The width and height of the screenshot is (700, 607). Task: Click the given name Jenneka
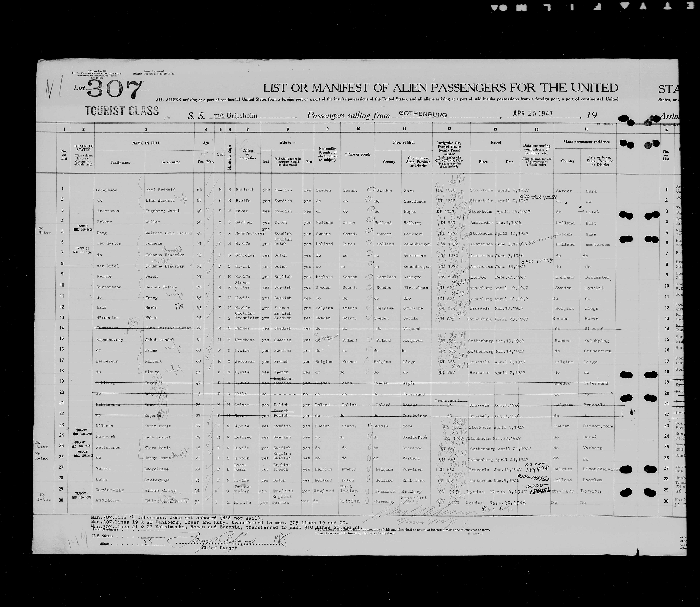point(154,243)
